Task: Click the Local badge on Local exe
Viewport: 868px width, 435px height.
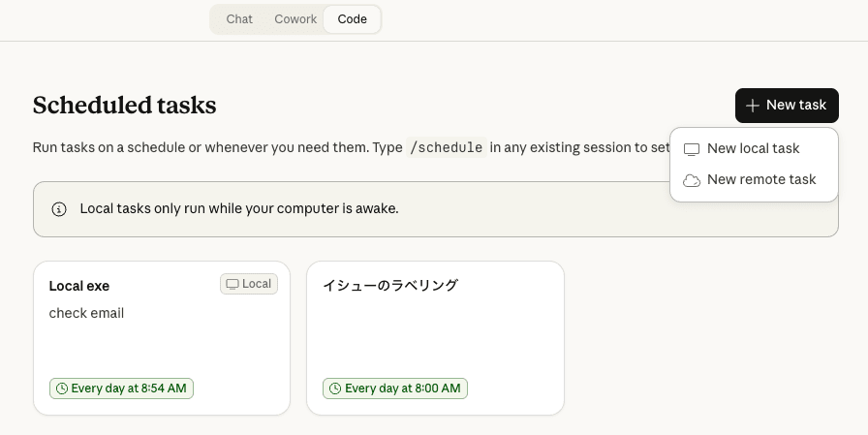Action: [x=249, y=284]
